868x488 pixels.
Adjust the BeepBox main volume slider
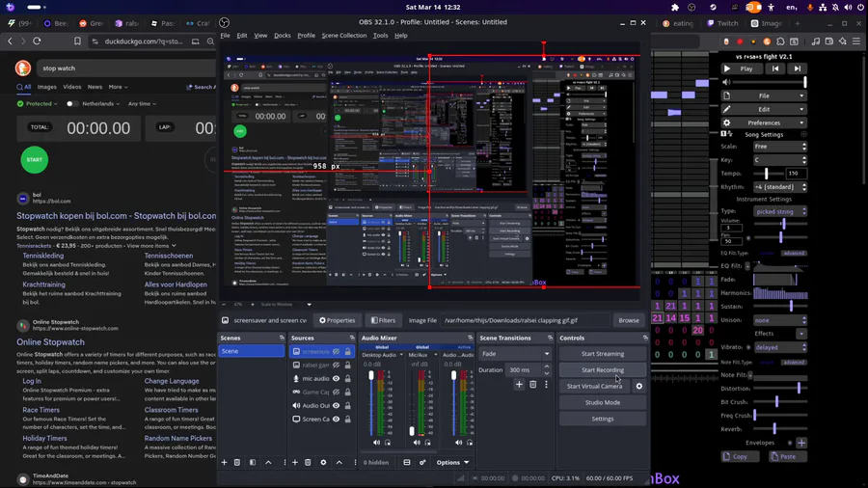pyautogui.click(x=772, y=82)
